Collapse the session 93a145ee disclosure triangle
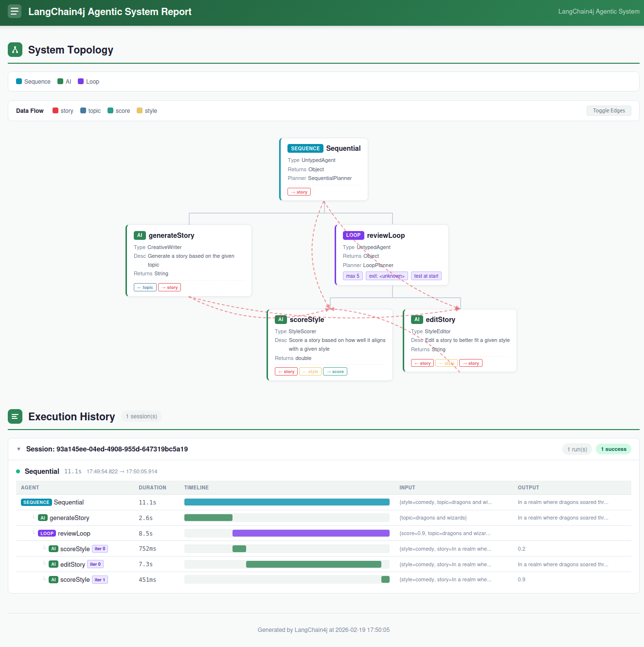Image resolution: width=644 pixels, height=647 pixels. click(18, 449)
